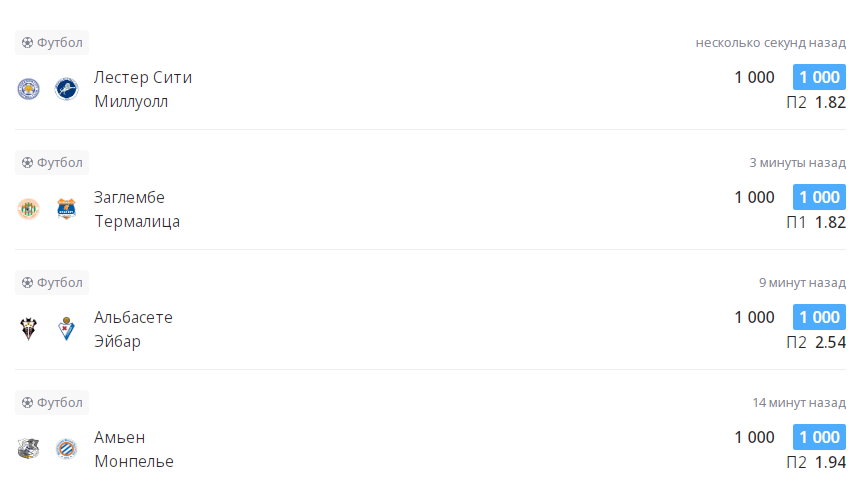The image size is (859, 488).
Task: Click the Zagłębie team crest
Action: pyautogui.click(x=28, y=209)
